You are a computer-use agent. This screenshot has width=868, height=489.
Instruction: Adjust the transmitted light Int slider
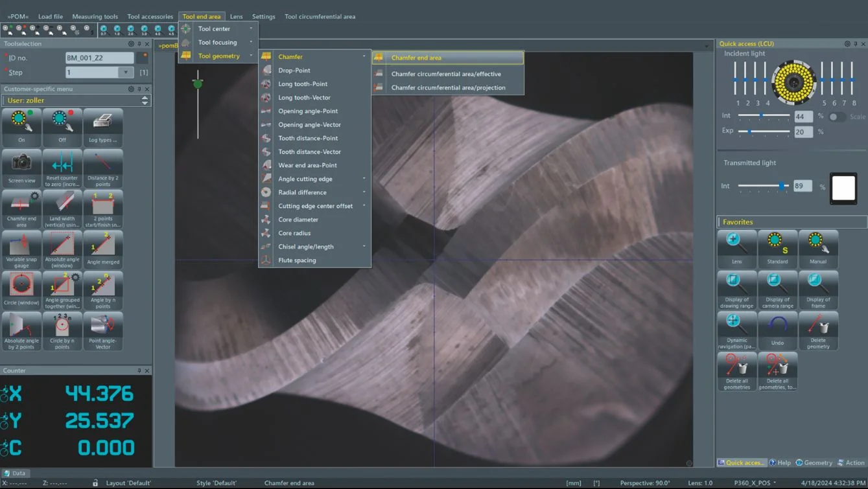coord(782,186)
